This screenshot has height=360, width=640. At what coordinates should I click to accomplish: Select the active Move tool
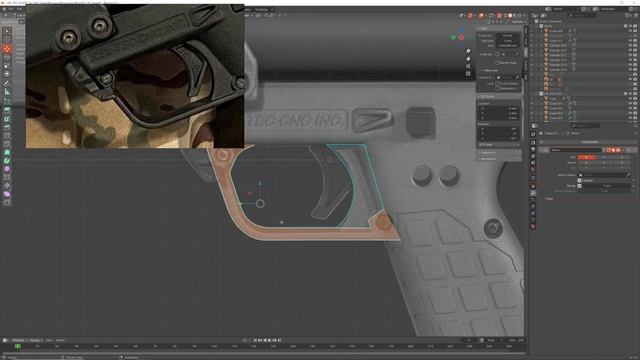coord(7,49)
